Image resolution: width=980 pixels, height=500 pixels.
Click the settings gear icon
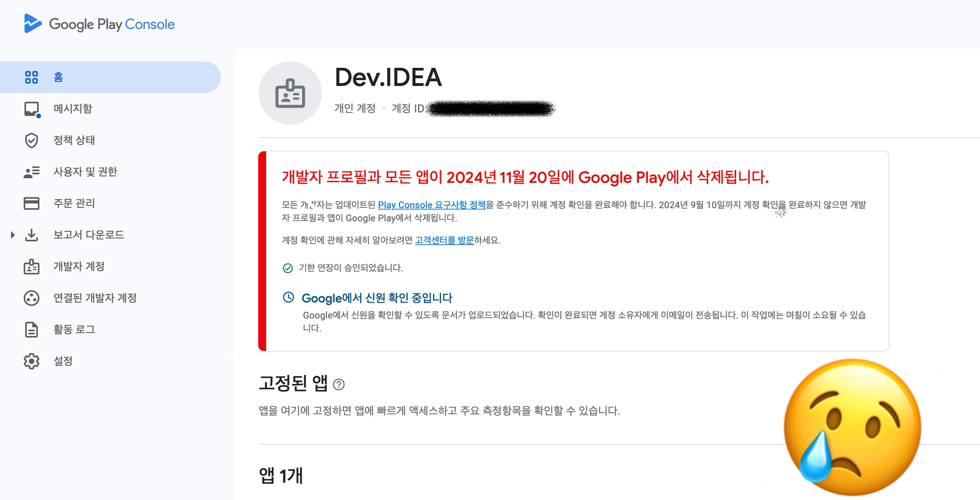pos(32,361)
